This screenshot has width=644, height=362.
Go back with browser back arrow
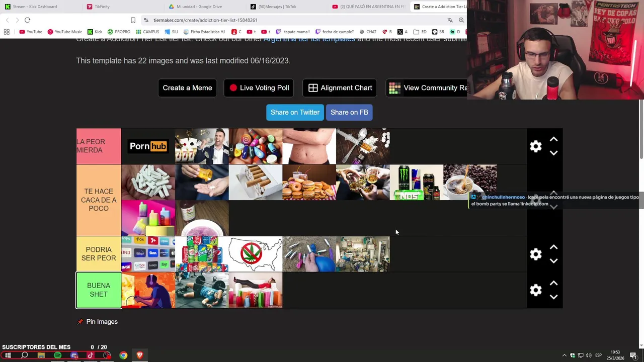tap(7, 20)
